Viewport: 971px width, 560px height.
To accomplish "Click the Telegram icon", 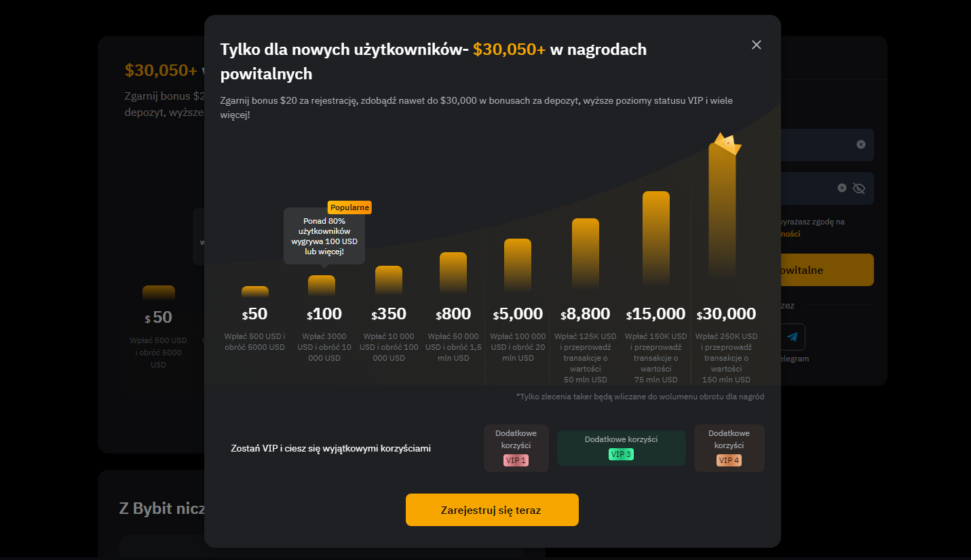I will pos(792,337).
